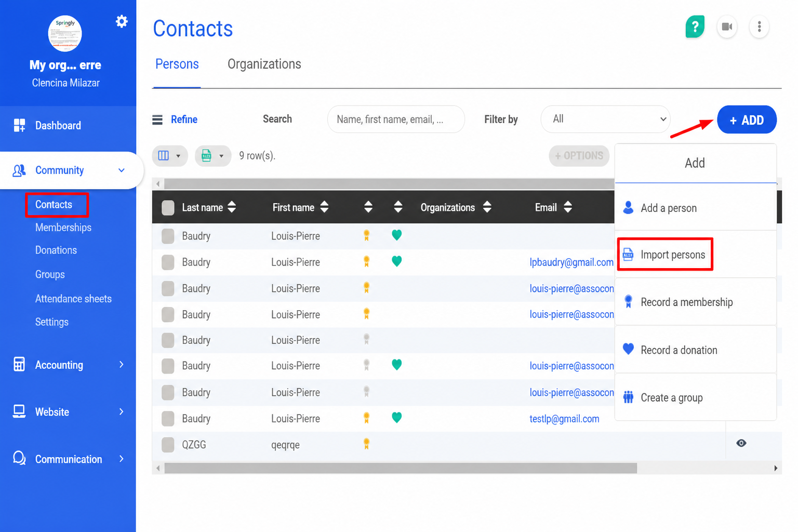Click the person icon beside Add a person
This screenshot has width=798, height=532.
click(628, 207)
